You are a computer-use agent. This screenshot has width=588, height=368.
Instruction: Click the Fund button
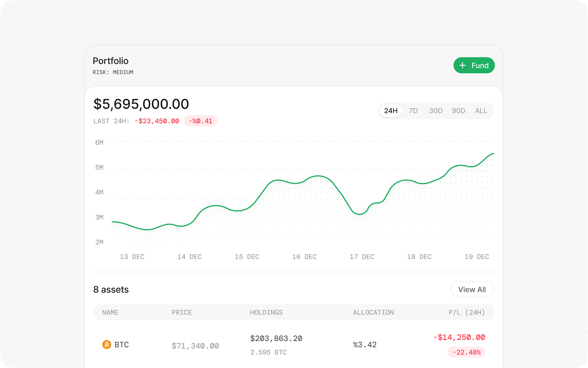pos(474,65)
